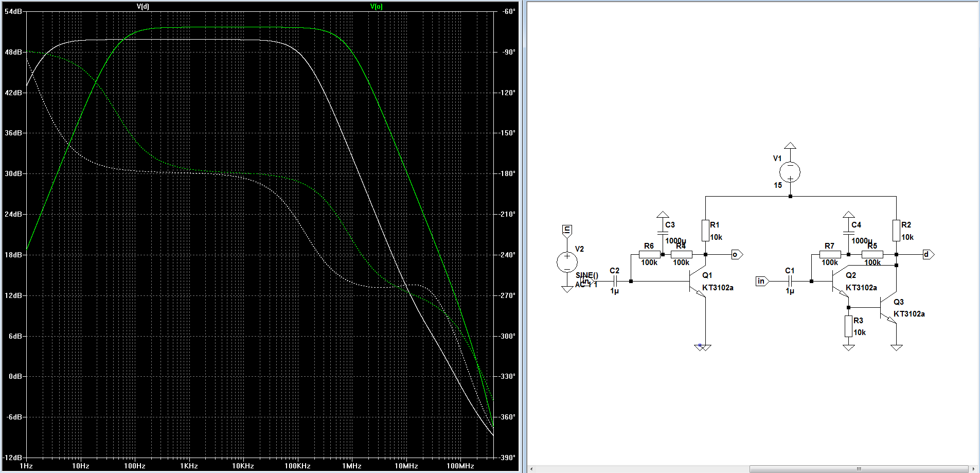Select the V(o) trace label
The height and width of the screenshot is (473, 980).
pyautogui.click(x=377, y=6)
